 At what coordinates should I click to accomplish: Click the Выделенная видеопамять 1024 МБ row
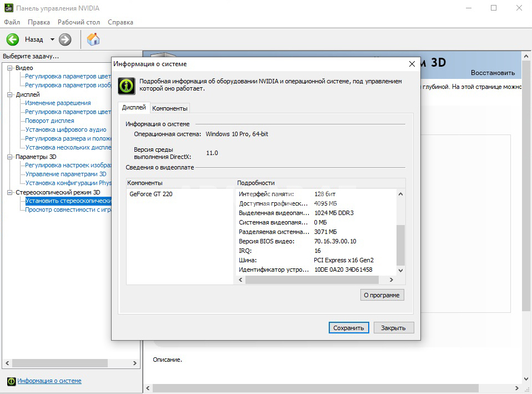[316, 213]
